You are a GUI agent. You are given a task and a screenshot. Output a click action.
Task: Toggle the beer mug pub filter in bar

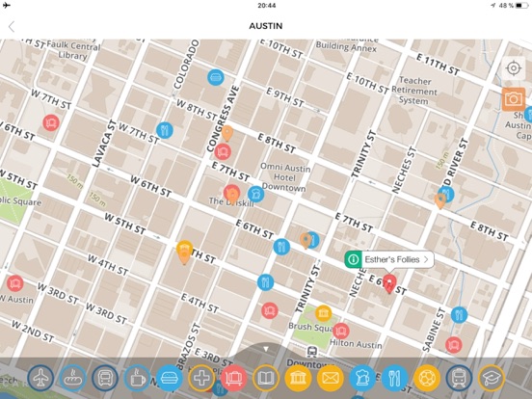tap(362, 378)
